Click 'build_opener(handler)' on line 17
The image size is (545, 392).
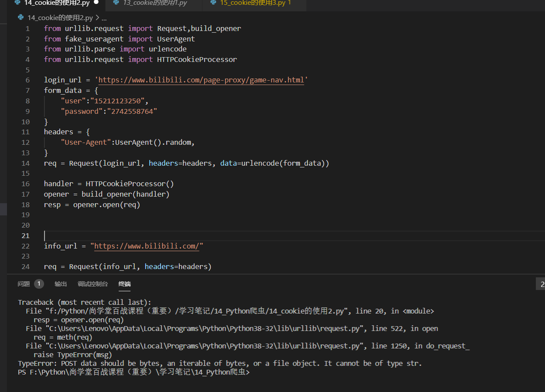[x=125, y=194]
